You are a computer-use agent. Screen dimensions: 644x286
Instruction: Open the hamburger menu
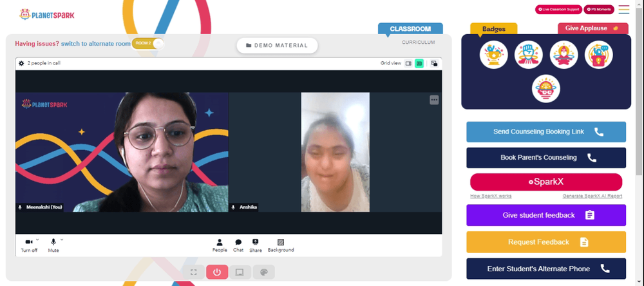(624, 10)
